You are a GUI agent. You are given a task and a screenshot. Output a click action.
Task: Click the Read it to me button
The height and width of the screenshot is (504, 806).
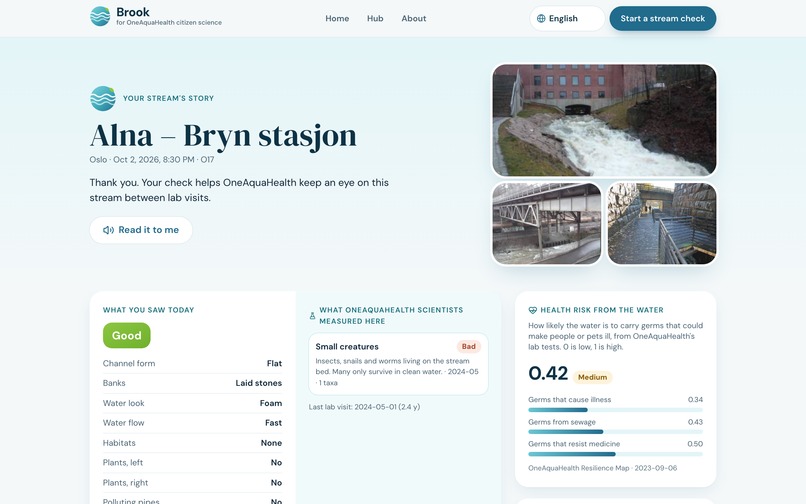click(x=141, y=230)
